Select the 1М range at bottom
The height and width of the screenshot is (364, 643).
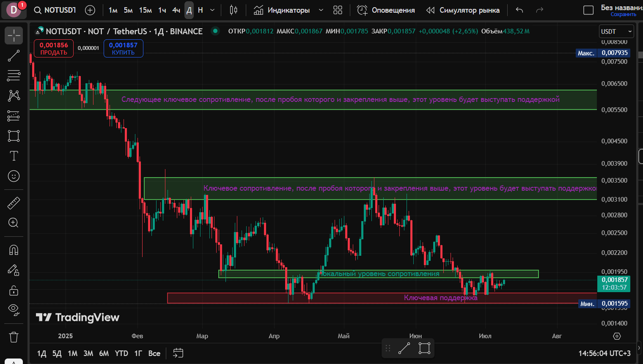73,353
